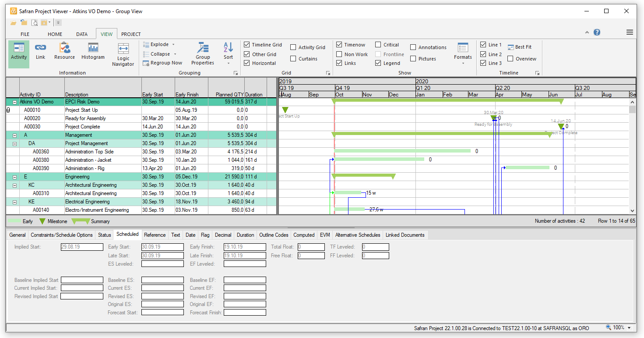This screenshot has width=644, height=338.
Task: Open Timeline group dialog launcher
Action: tap(537, 73)
